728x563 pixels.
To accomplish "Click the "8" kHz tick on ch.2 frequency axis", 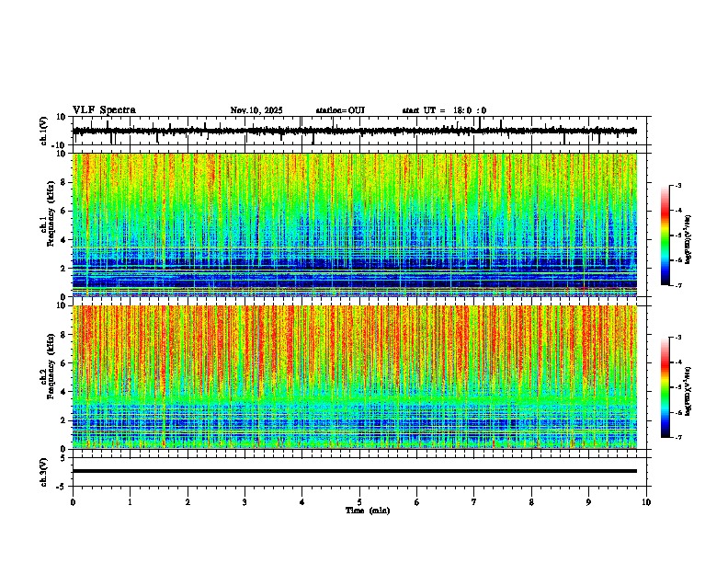I will pos(63,335).
